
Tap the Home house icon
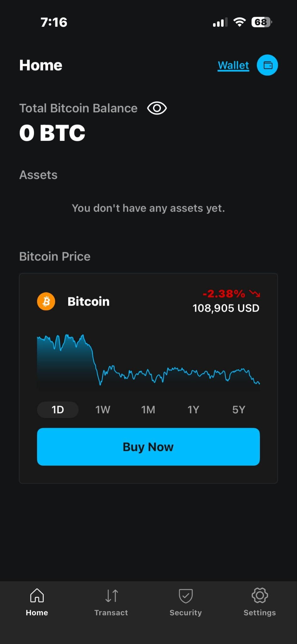coord(37,595)
